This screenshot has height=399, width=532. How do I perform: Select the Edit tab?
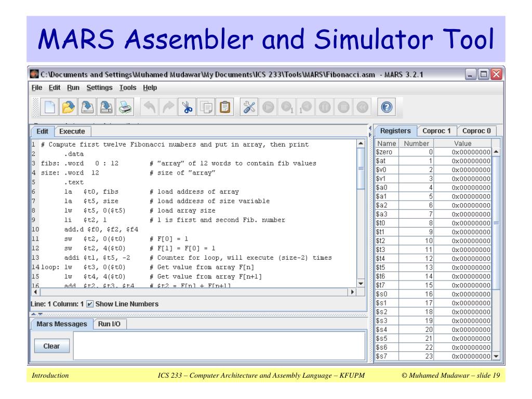tap(43, 131)
